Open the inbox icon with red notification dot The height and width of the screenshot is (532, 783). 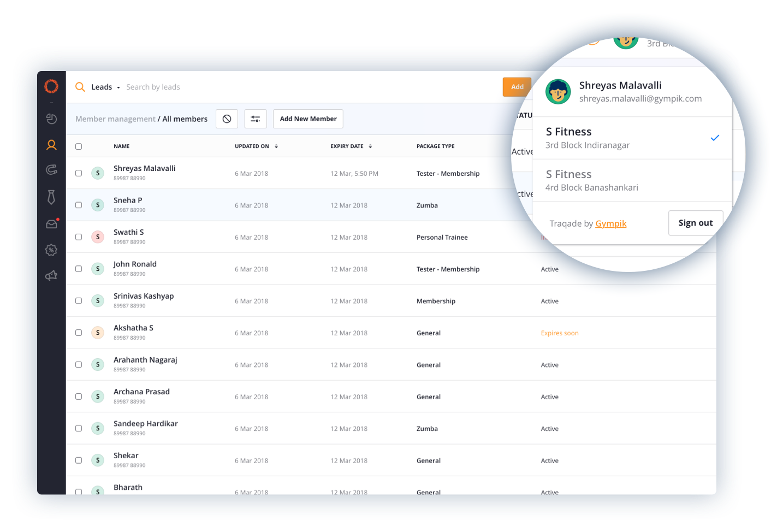51,224
